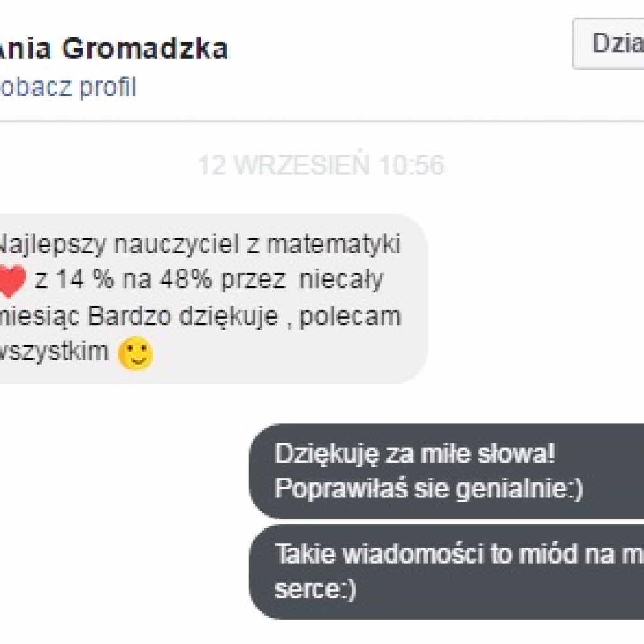644x644 pixels.
Task: Click the word 'polecam' in the message
Action: point(350,317)
